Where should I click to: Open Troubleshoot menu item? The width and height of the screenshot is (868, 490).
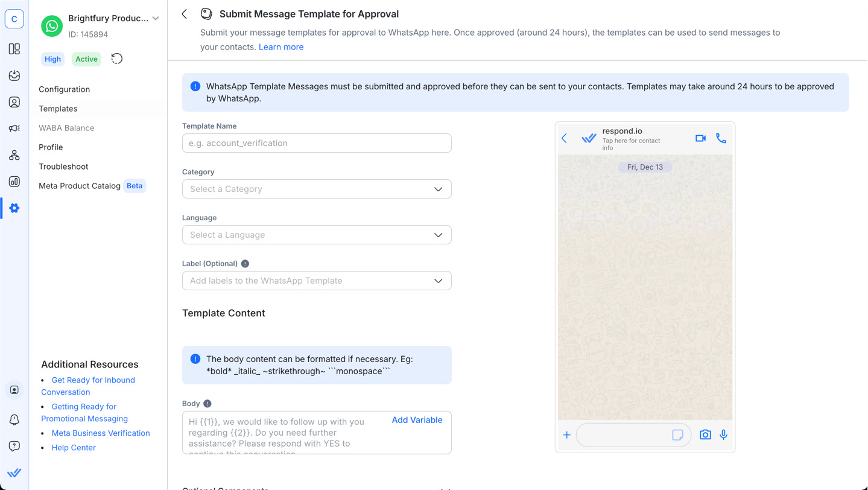[63, 167]
